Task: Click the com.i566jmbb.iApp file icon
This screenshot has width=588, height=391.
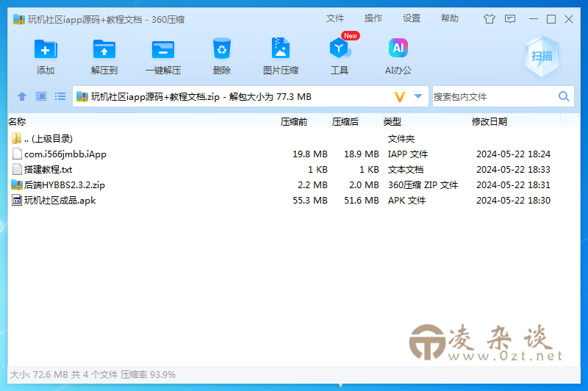Action: coord(17,154)
